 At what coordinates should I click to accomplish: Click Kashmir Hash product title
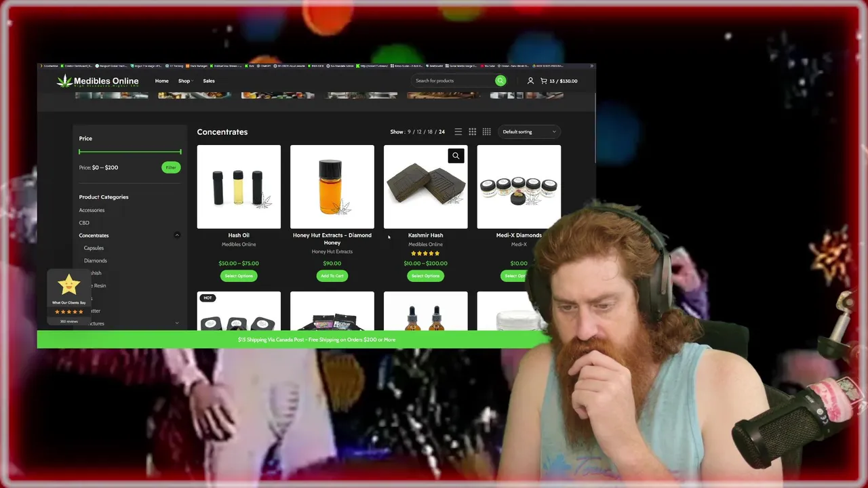tap(426, 235)
